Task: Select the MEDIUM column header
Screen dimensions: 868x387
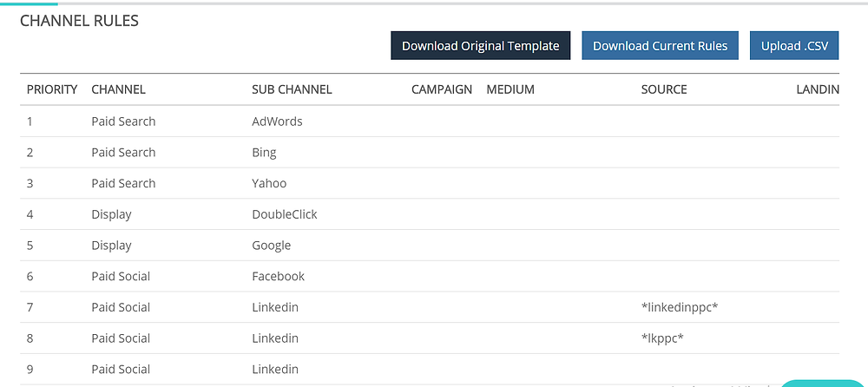Action: (510, 89)
